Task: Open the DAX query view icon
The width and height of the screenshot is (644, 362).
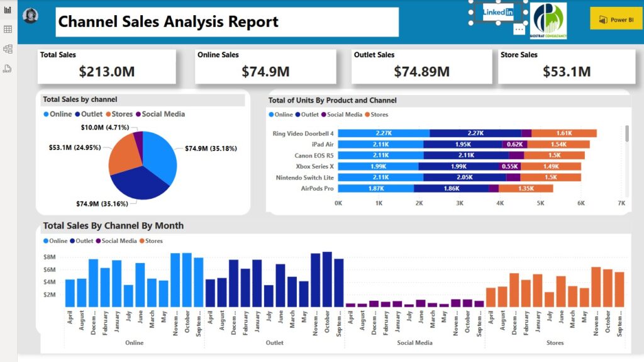Action: [8, 69]
